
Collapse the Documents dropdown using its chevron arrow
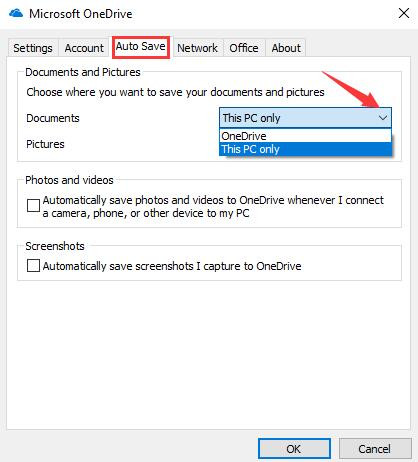tap(383, 118)
